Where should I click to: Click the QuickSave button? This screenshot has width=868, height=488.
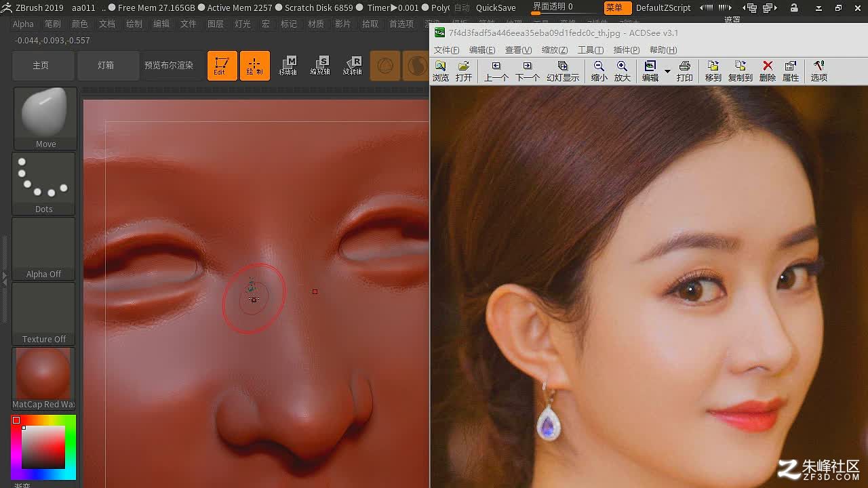point(496,8)
